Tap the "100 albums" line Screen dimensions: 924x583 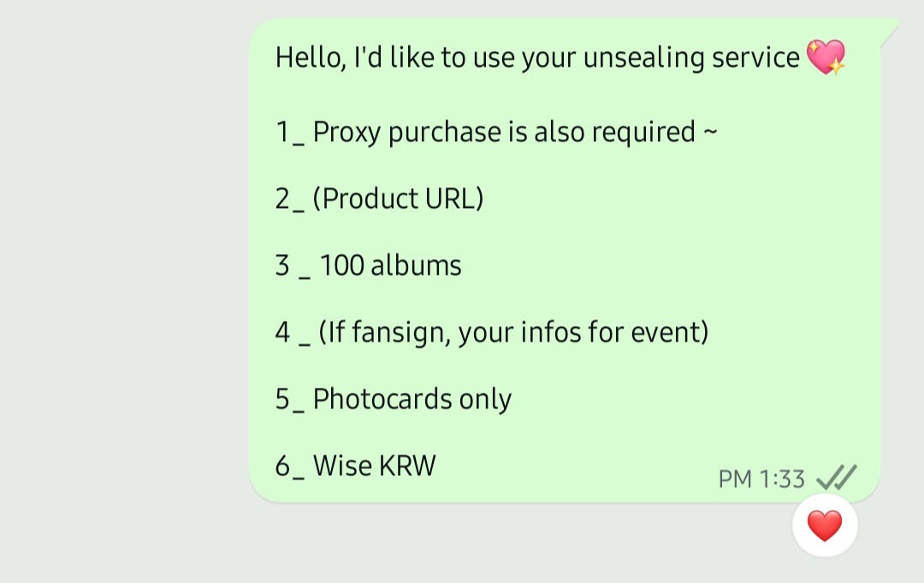point(391,265)
